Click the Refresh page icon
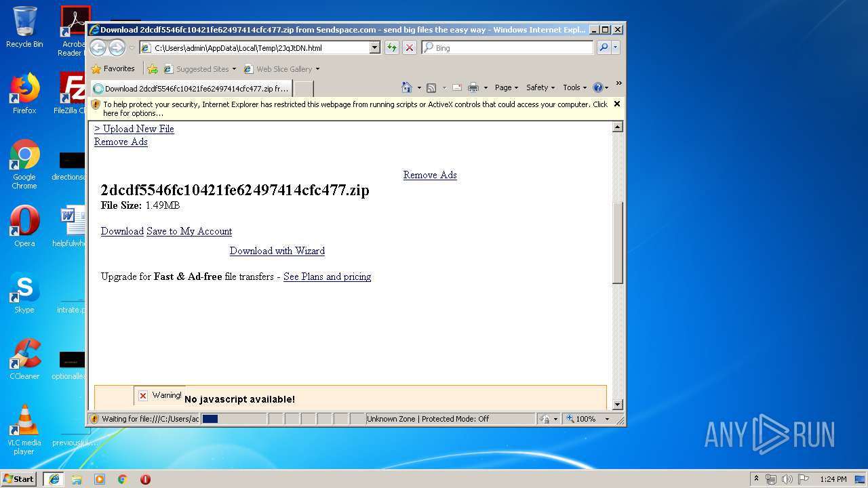The image size is (868, 488). 392,47
